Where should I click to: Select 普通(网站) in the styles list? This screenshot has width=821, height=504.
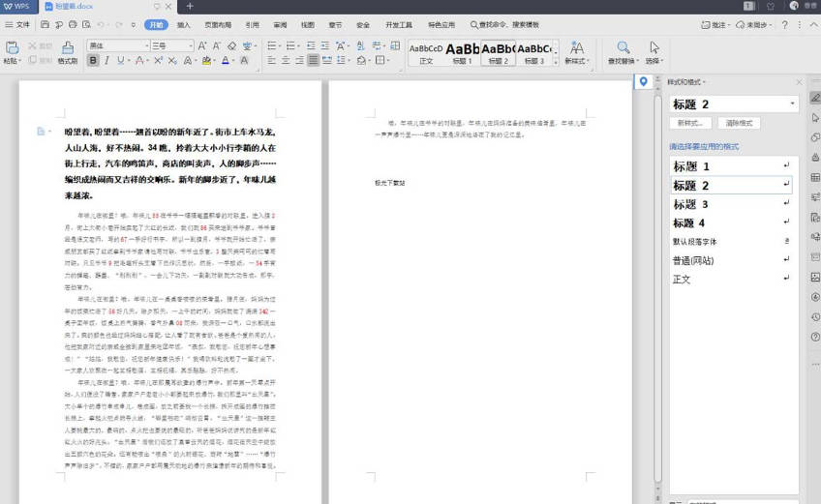coord(731,260)
